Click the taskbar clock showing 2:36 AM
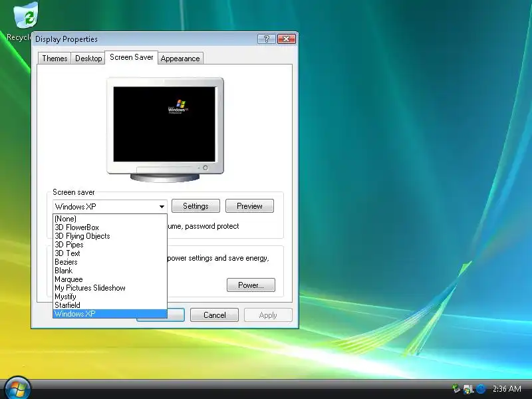 507,388
